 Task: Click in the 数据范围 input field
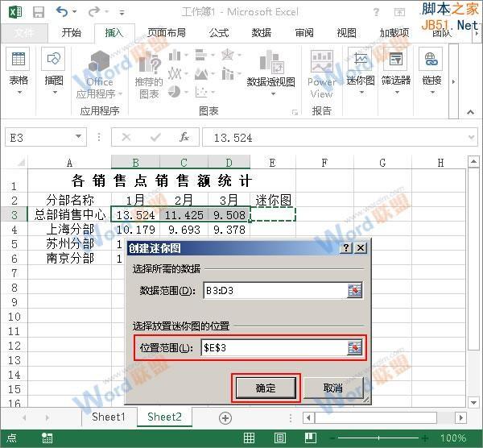point(275,290)
